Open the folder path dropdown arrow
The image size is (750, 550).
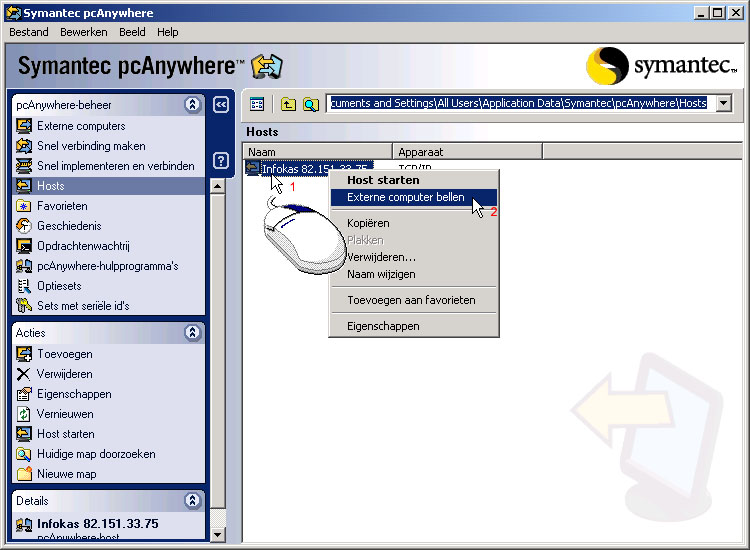[723, 103]
